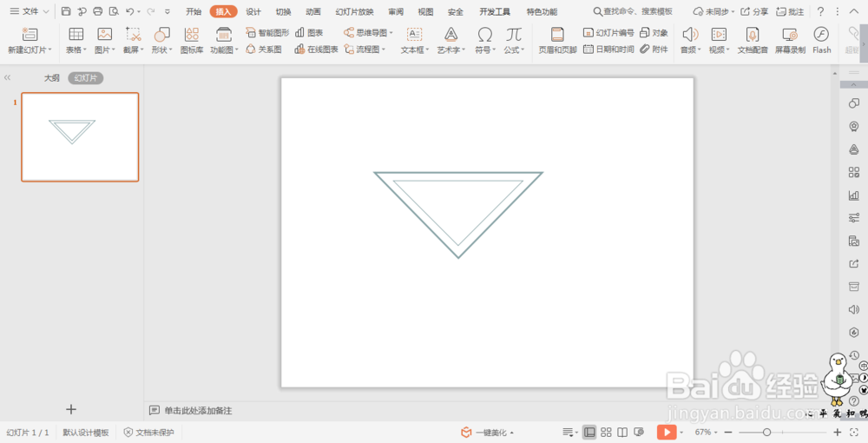
Task: Switch to reading view in status bar
Action: pyautogui.click(x=622, y=432)
